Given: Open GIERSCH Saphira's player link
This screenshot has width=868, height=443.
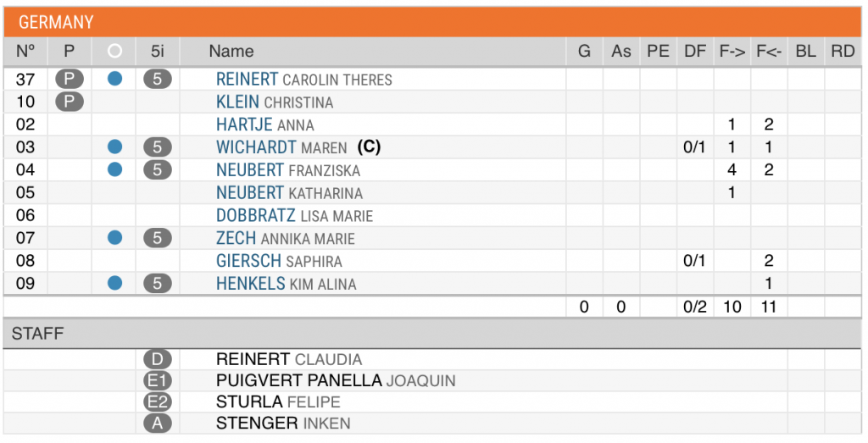Looking at the screenshot, I should click(x=279, y=261).
